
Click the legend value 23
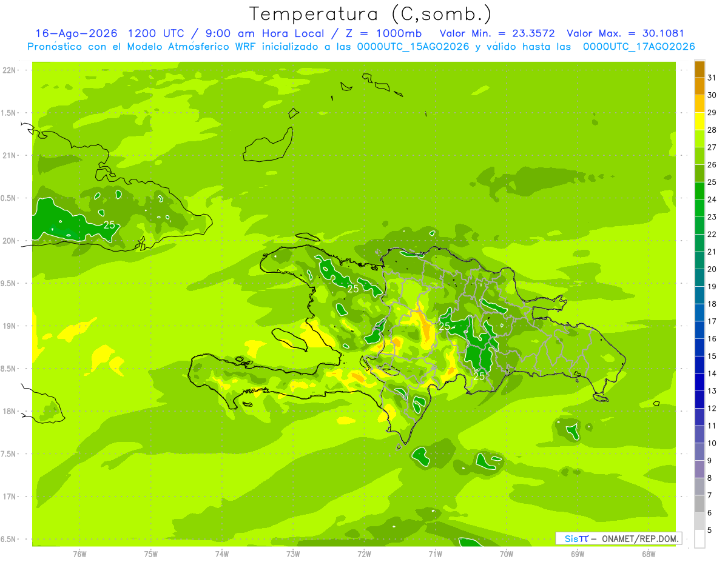click(x=712, y=217)
